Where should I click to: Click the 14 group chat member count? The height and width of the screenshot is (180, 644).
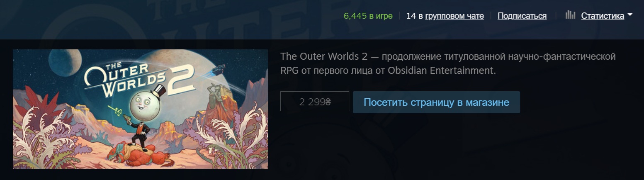[411, 16]
